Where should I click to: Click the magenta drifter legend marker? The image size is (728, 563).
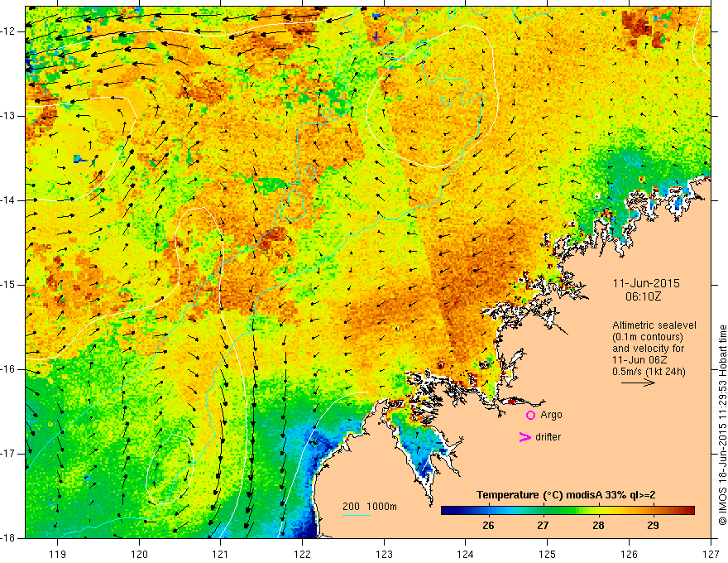[x=525, y=437]
